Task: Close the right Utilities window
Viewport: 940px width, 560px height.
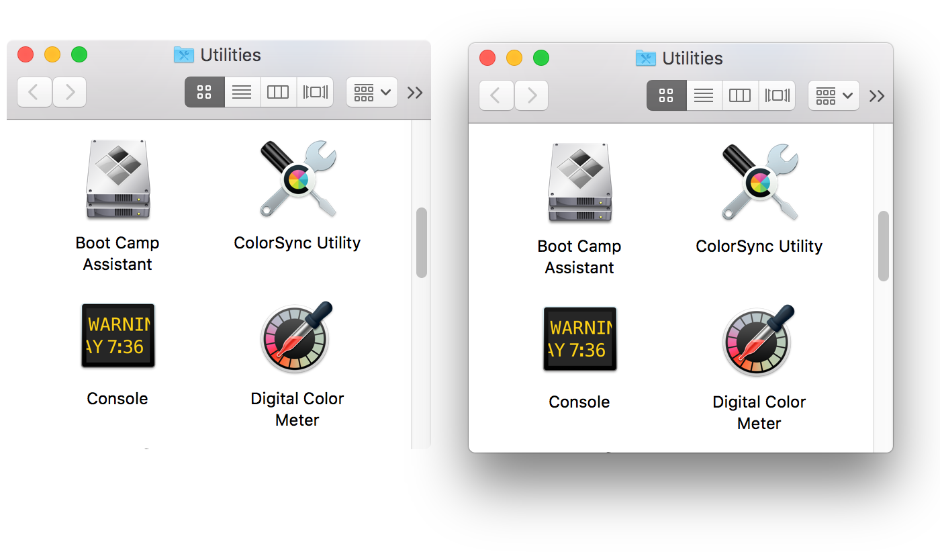Action: [487, 58]
